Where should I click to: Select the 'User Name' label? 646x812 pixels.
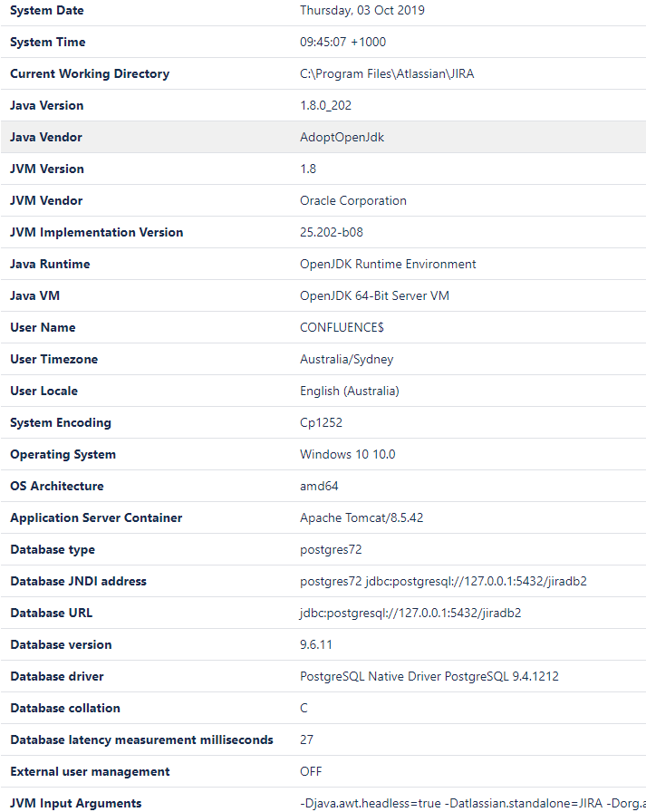pyautogui.click(x=43, y=327)
